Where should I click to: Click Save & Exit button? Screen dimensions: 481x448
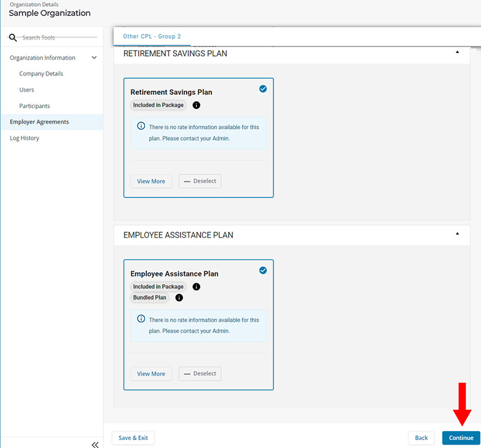click(x=133, y=438)
